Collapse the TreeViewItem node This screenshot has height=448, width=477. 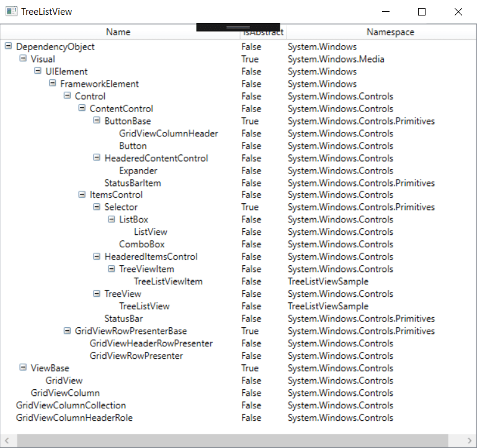112,269
